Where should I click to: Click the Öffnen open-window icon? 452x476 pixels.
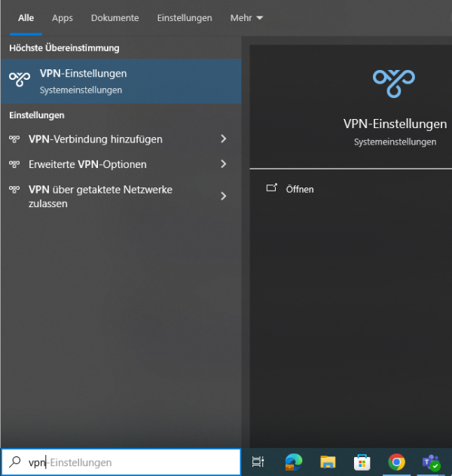272,188
